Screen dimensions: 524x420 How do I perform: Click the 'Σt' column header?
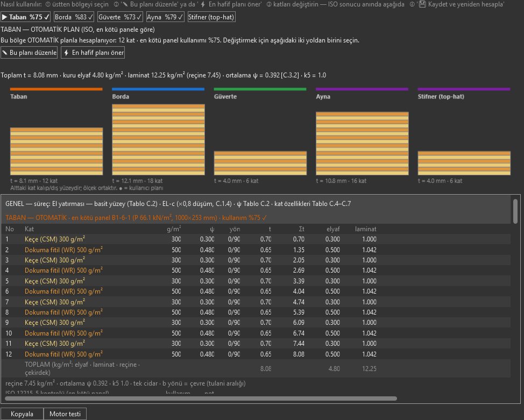click(301, 229)
